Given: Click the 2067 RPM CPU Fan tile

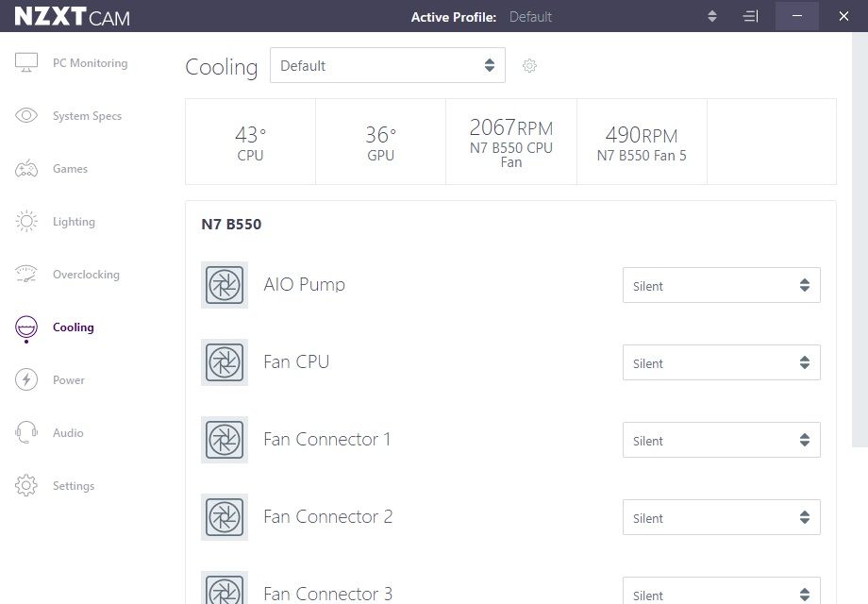Looking at the screenshot, I should point(511,142).
